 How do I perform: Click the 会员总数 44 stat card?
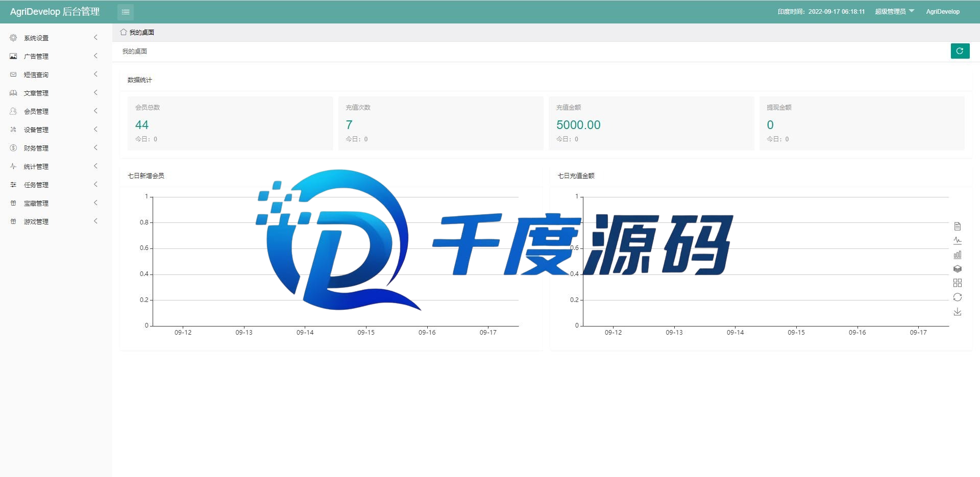click(x=230, y=123)
